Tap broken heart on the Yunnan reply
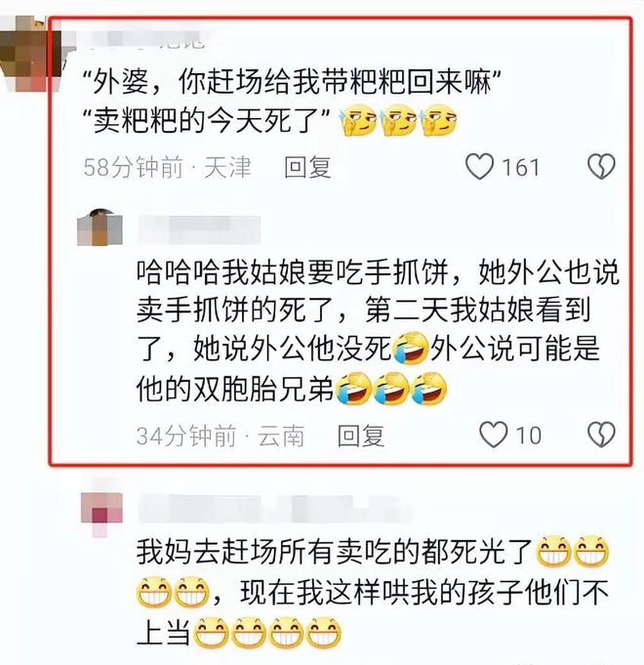644x665 pixels. pos(601,435)
